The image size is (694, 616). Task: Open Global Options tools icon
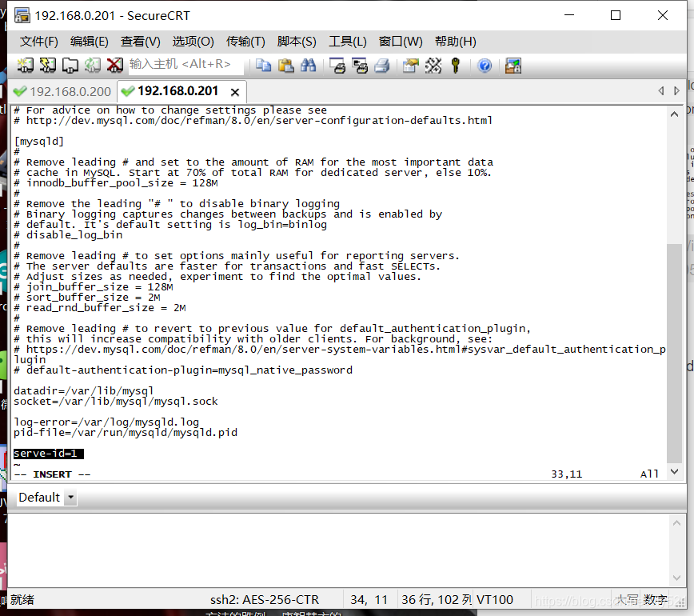(x=433, y=66)
